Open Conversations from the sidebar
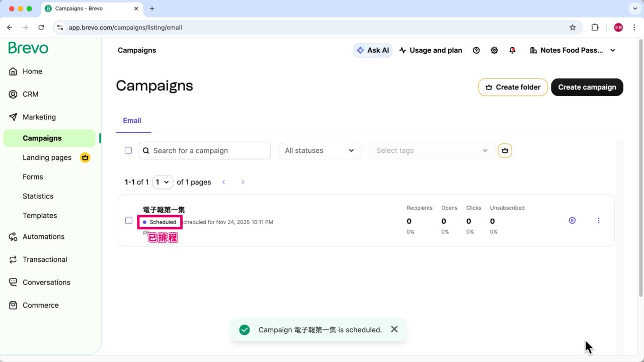The height and width of the screenshot is (362, 644). 46,282
